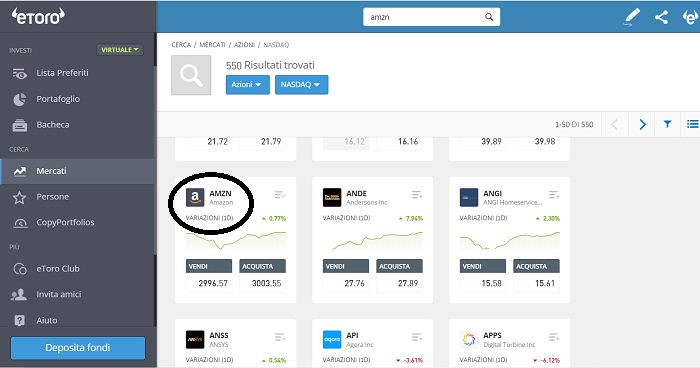Click the Amazon logo icon

point(195,197)
